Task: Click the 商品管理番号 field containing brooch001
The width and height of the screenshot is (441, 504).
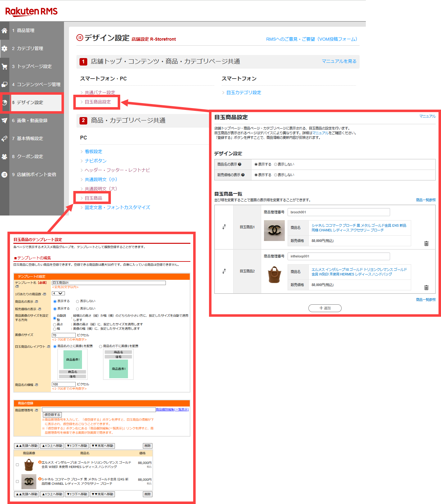Action: coord(338,212)
